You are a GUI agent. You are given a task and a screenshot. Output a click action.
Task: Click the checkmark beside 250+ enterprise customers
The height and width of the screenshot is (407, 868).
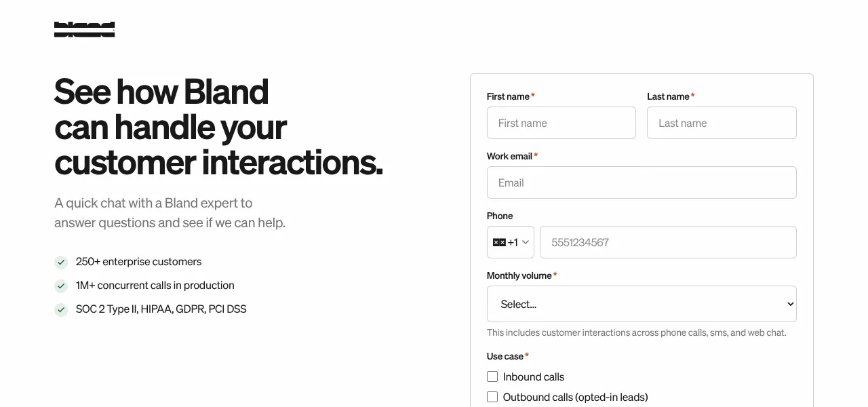click(61, 263)
